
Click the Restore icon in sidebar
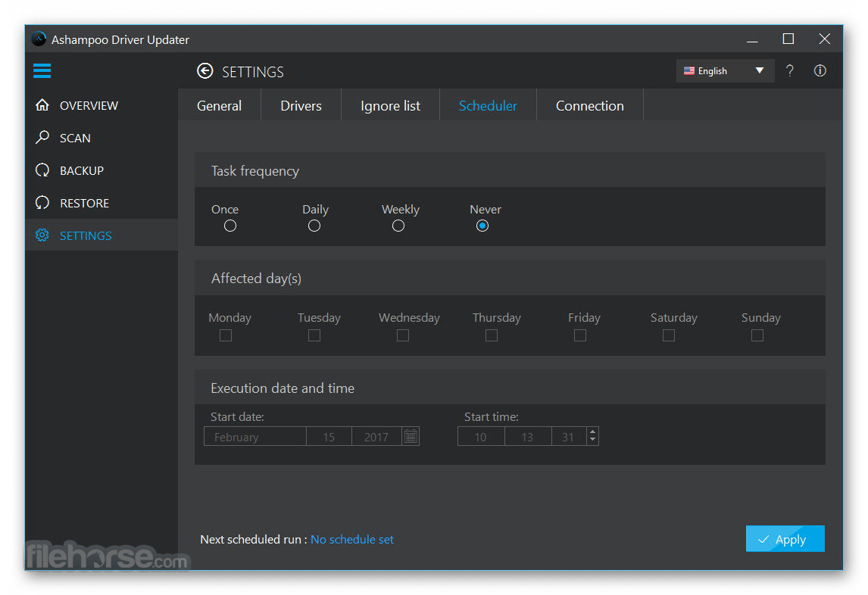tap(42, 203)
